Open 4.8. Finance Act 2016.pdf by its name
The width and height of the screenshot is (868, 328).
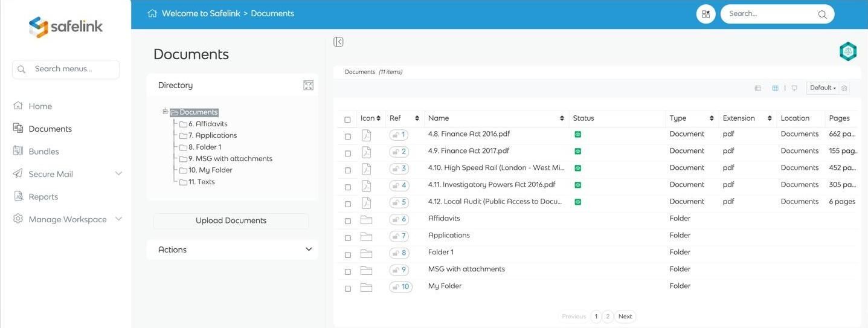click(x=469, y=134)
